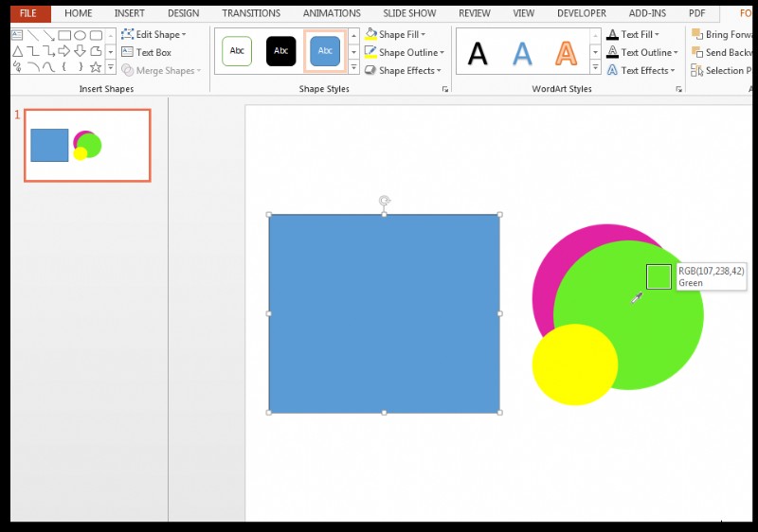Open the Shape Fill dropdown

395,34
